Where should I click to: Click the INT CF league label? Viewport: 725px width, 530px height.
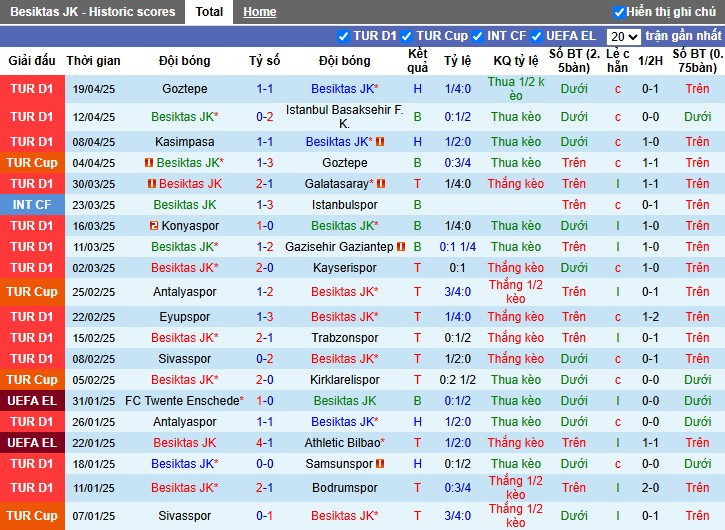[x=32, y=204]
